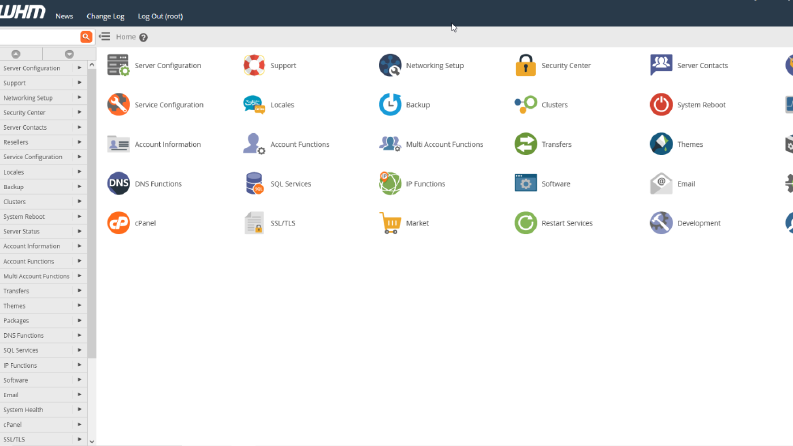
Task: Click the Transfers arrows icon
Action: point(525,144)
